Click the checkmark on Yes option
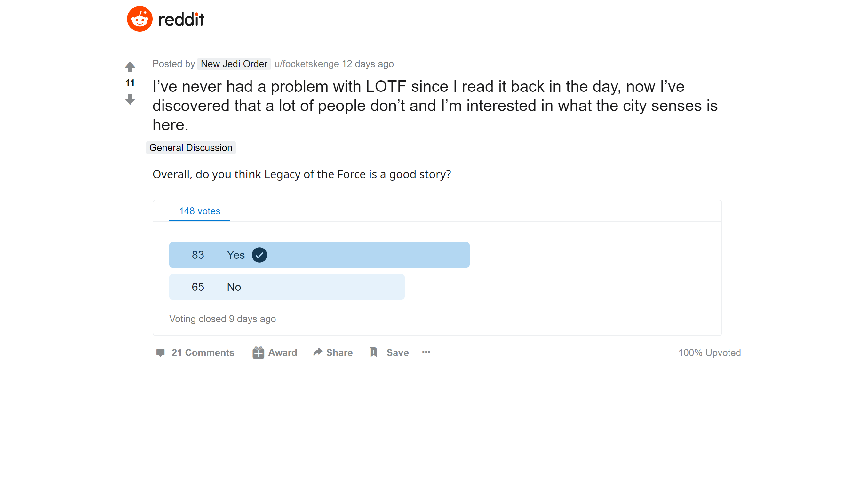 click(x=259, y=255)
